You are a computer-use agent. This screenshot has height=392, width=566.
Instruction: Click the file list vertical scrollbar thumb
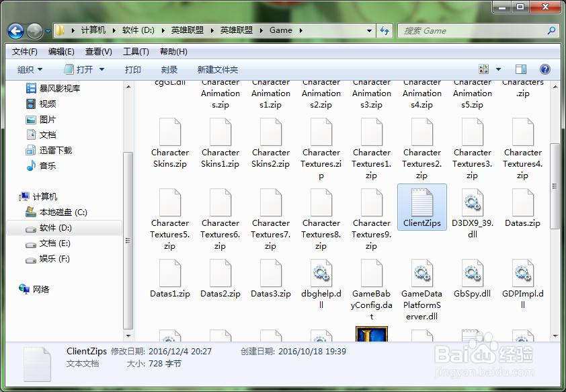555,186
